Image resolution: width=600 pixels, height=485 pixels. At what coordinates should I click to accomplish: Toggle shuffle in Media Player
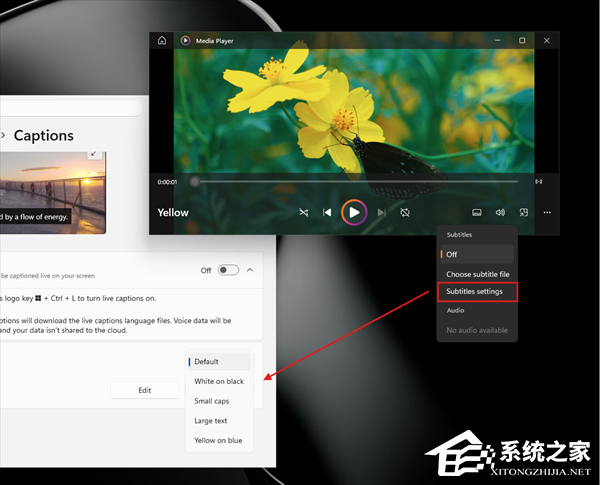[303, 212]
